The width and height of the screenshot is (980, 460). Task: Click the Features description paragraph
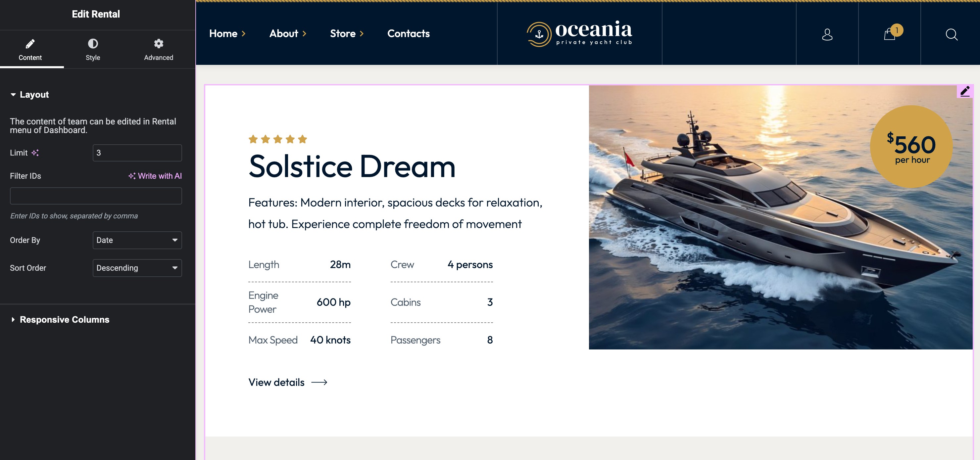click(x=395, y=213)
